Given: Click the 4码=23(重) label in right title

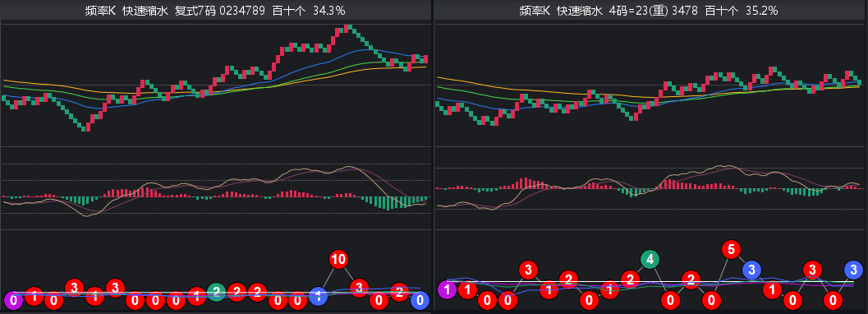Looking at the screenshot, I should point(638,10).
